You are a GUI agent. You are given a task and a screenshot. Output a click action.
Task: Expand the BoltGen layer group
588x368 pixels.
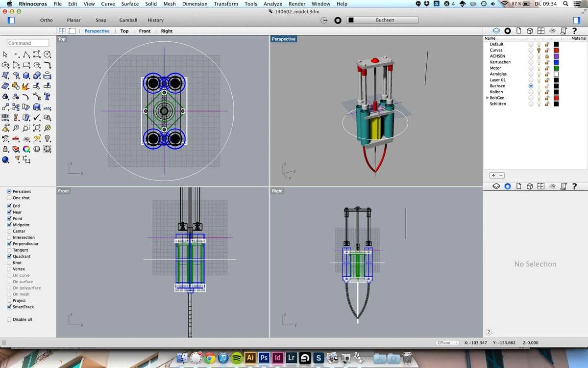487,98
